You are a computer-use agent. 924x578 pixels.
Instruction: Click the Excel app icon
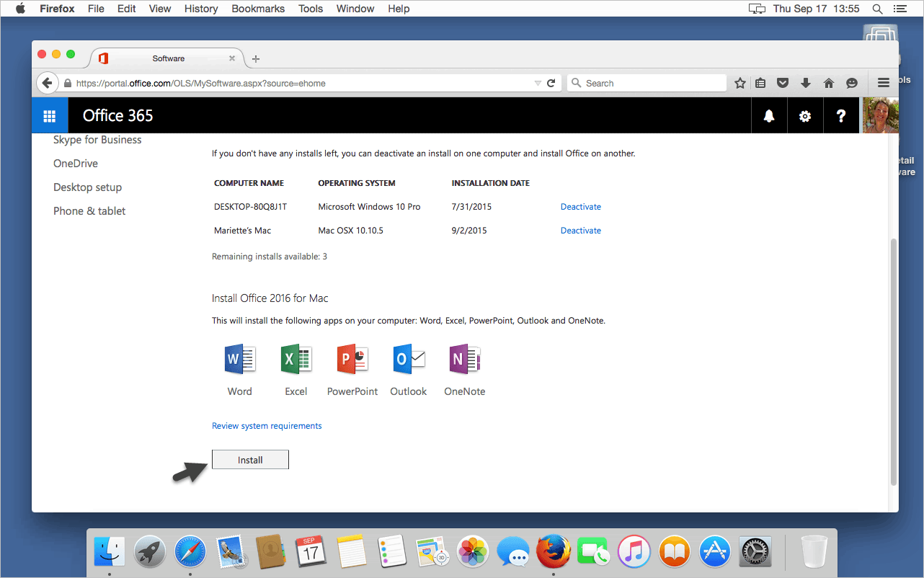(296, 359)
